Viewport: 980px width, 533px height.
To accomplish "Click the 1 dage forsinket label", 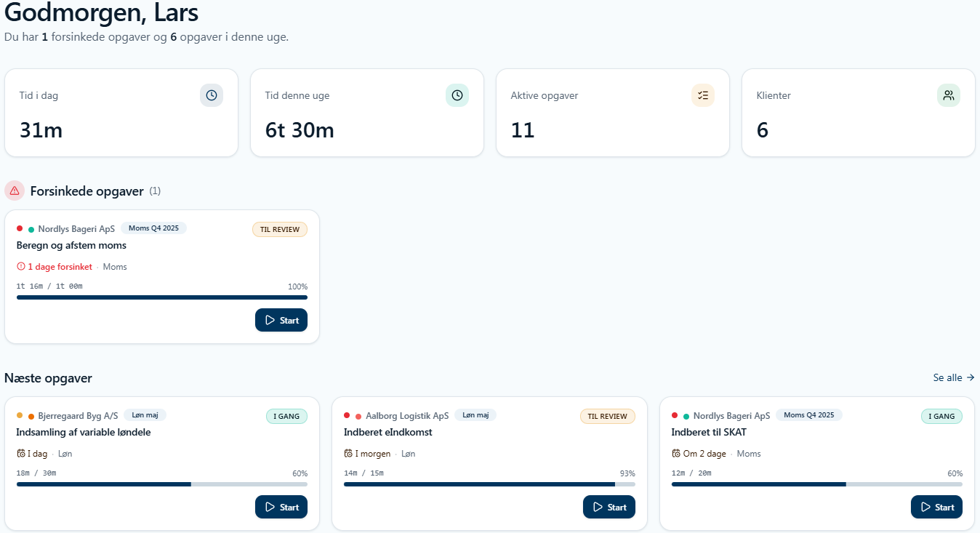I will (x=60, y=267).
